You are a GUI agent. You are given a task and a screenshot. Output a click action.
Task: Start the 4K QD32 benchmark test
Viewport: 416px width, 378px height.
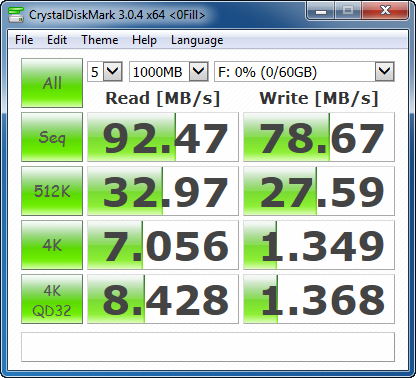point(52,299)
